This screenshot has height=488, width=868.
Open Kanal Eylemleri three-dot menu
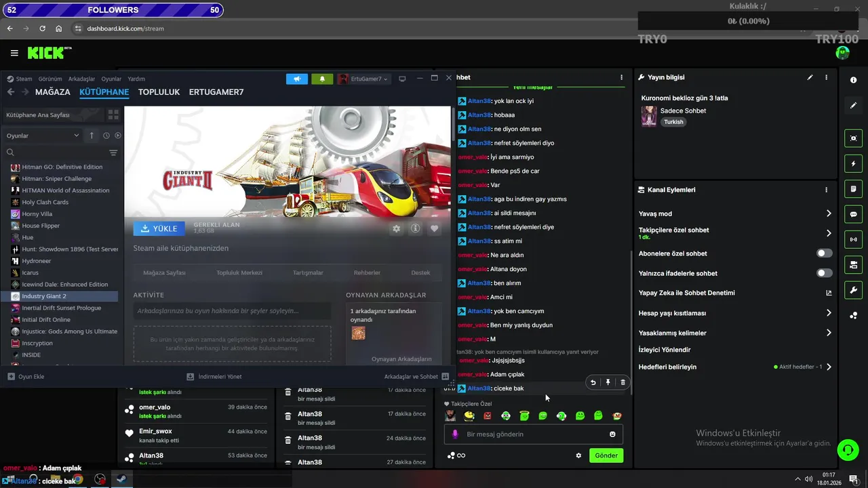tap(826, 190)
